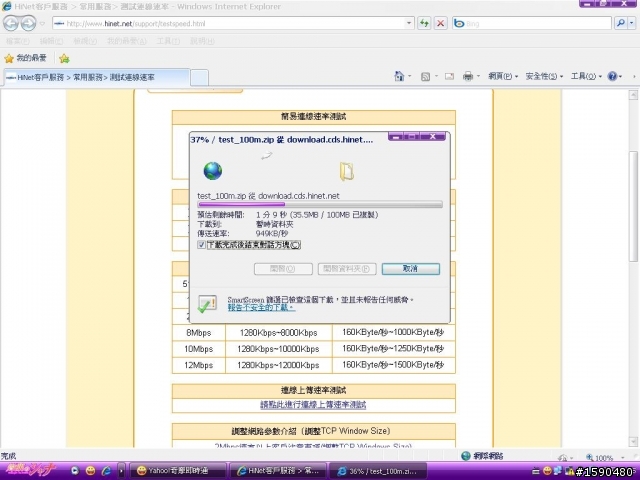Cancel the download with the 取消 button
This screenshot has height=480, width=640.
pyautogui.click(x=411, y=269)
